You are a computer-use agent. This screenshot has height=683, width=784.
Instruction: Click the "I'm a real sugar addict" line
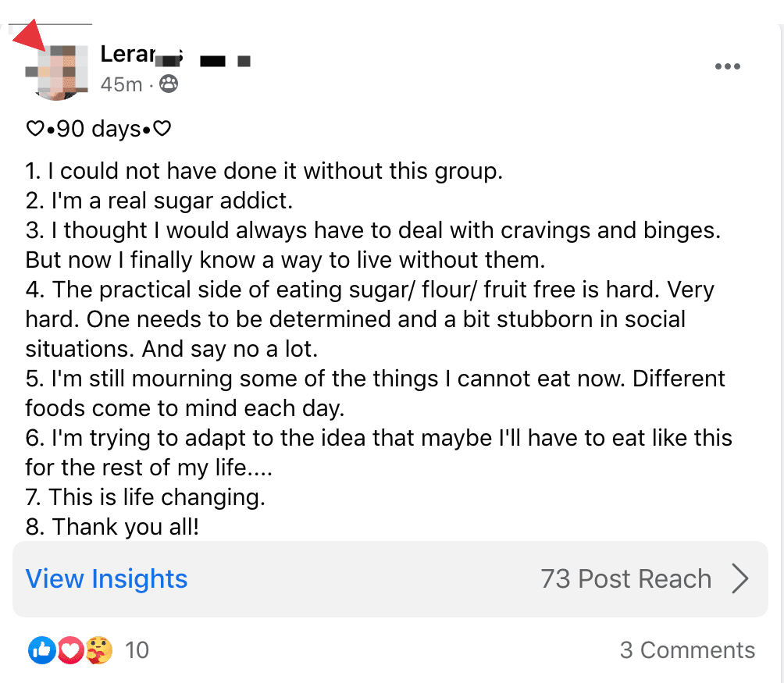pyautogui.click(x=159, y=201)
